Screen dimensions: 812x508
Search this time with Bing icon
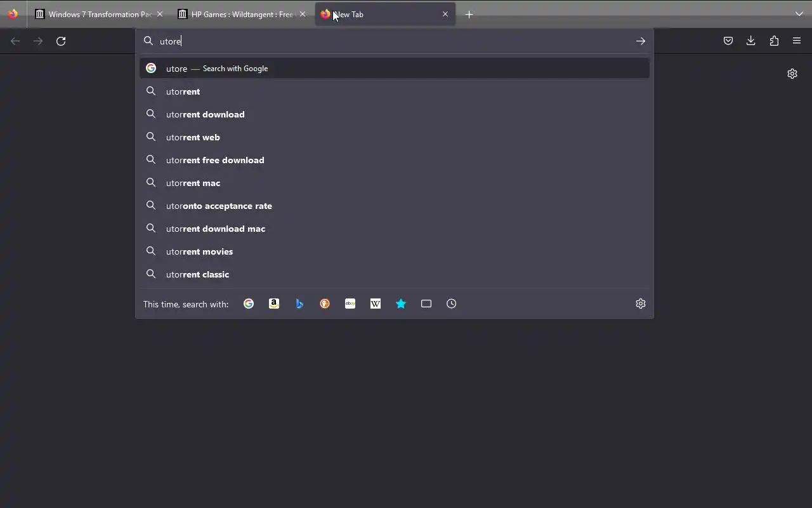pyautogui.click(x=299, y=304)
